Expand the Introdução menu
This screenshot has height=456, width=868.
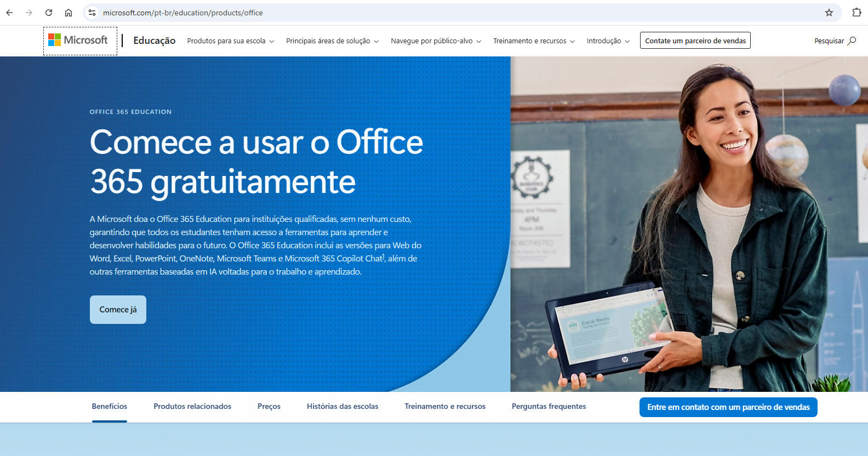608,41
